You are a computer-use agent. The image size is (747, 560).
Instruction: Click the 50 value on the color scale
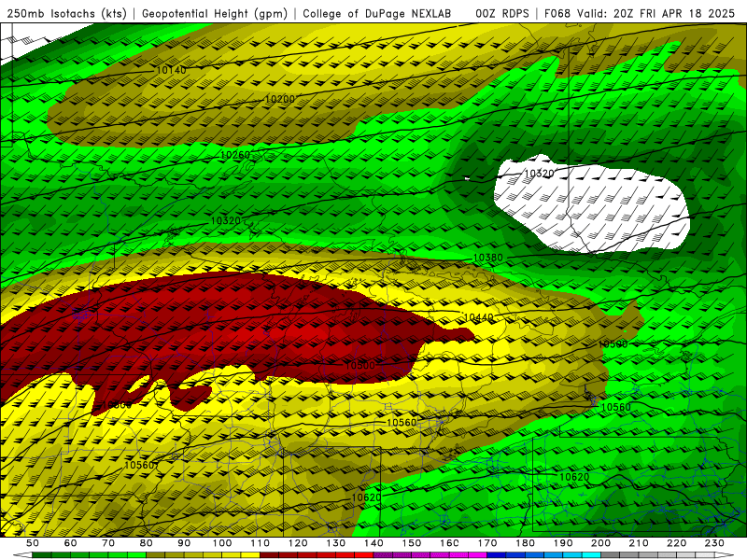pos(33,543)
